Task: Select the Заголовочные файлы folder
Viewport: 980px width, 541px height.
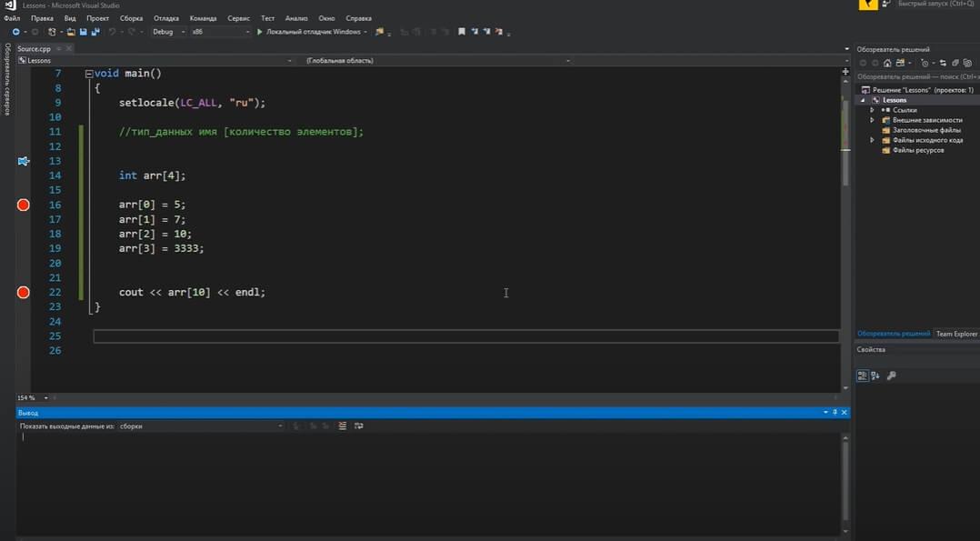Action: 927,130
